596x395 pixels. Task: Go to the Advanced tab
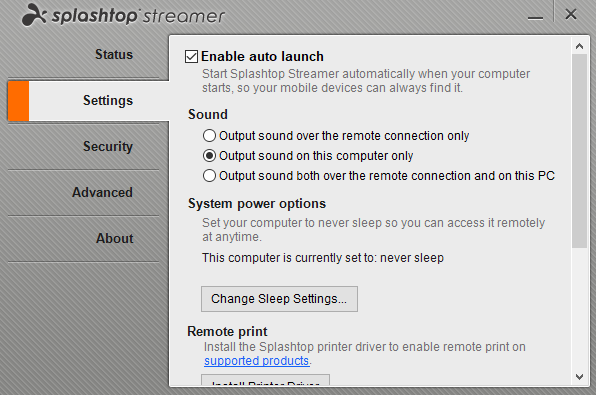coord(102,193)
